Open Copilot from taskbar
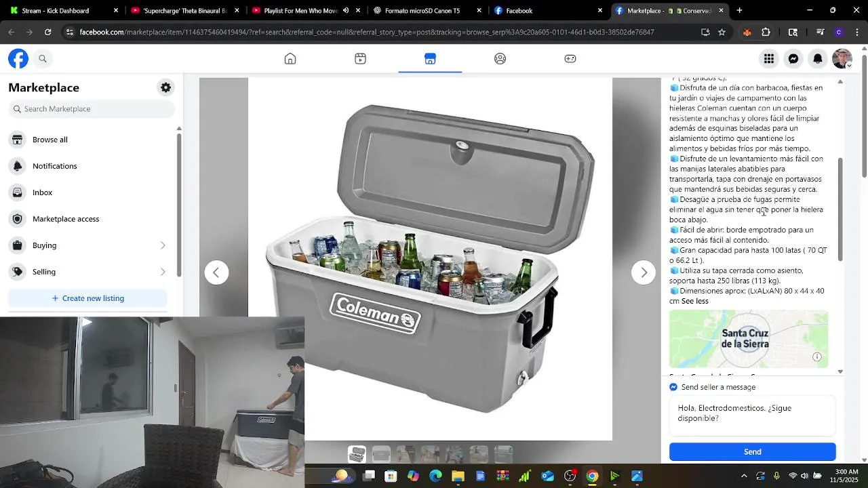 413,476
